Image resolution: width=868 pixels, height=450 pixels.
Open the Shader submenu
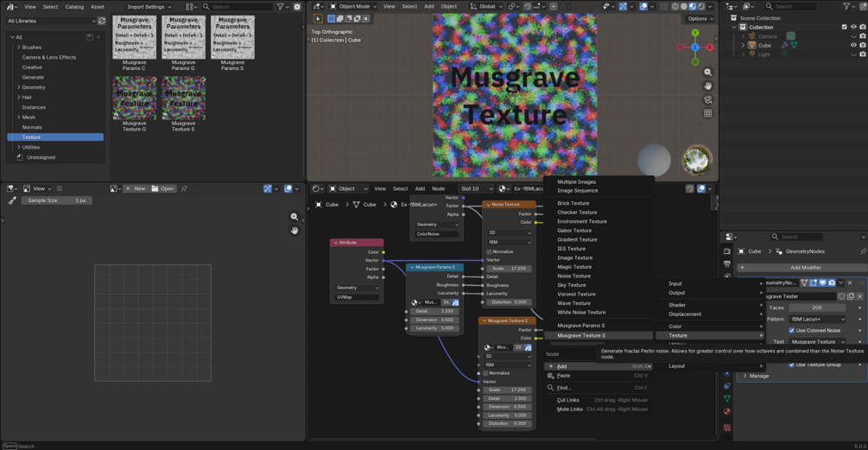pos(711,305)
